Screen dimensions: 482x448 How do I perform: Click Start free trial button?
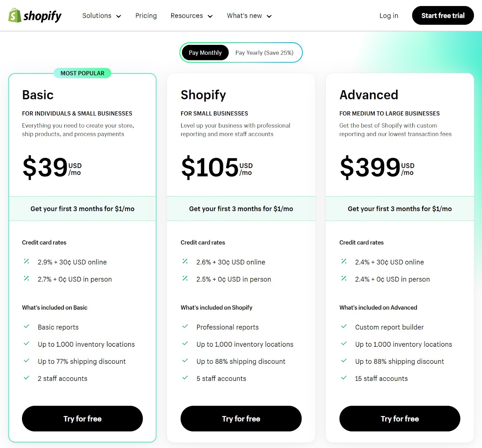point(443,15)
